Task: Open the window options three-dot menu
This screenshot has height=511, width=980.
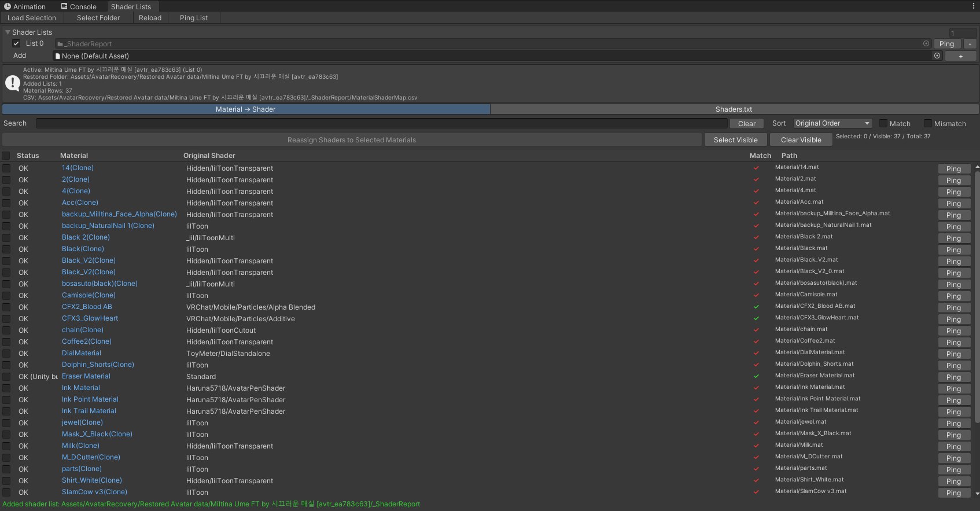Action: click(974, 6)
